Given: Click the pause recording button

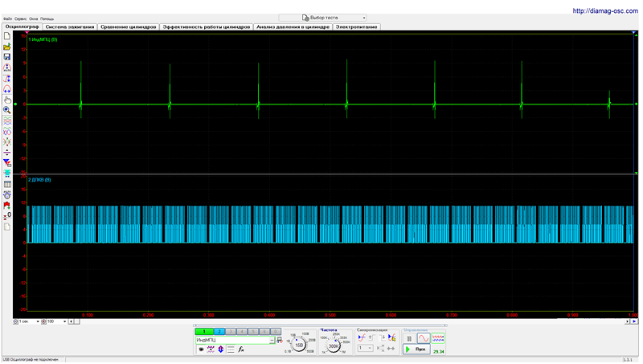Looking at the screenshot, I should [409, 338].
